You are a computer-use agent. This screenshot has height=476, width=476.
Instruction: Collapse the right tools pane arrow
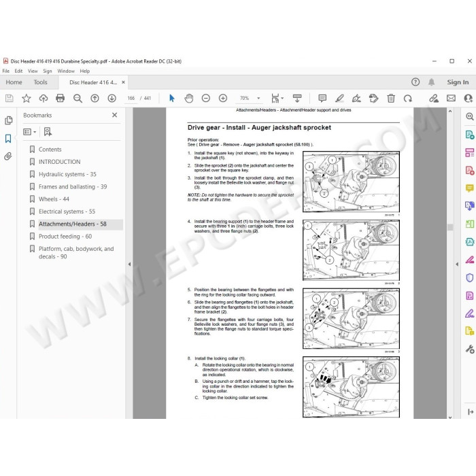click(x=457, y=264)
